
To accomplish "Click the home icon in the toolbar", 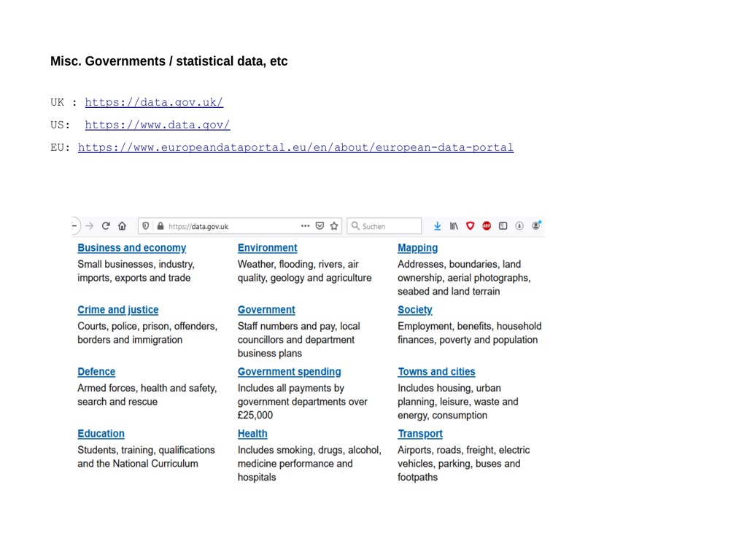I will (122, 226).
